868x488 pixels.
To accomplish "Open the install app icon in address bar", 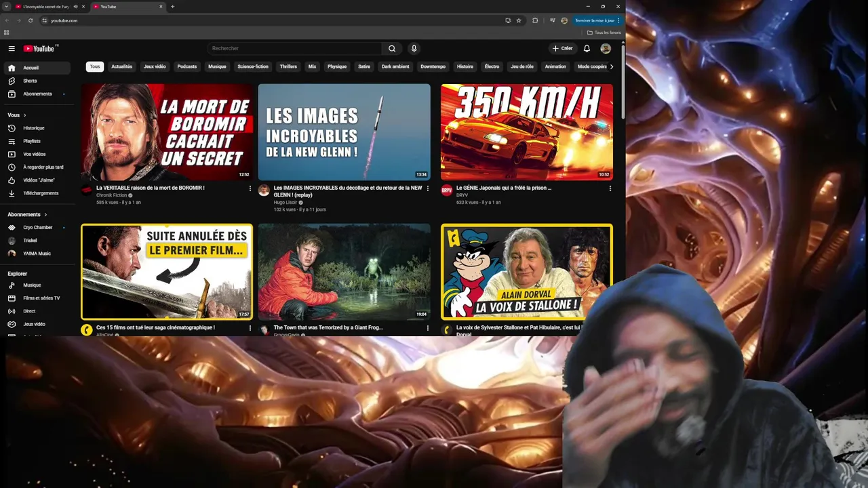I will pos(508,20).
